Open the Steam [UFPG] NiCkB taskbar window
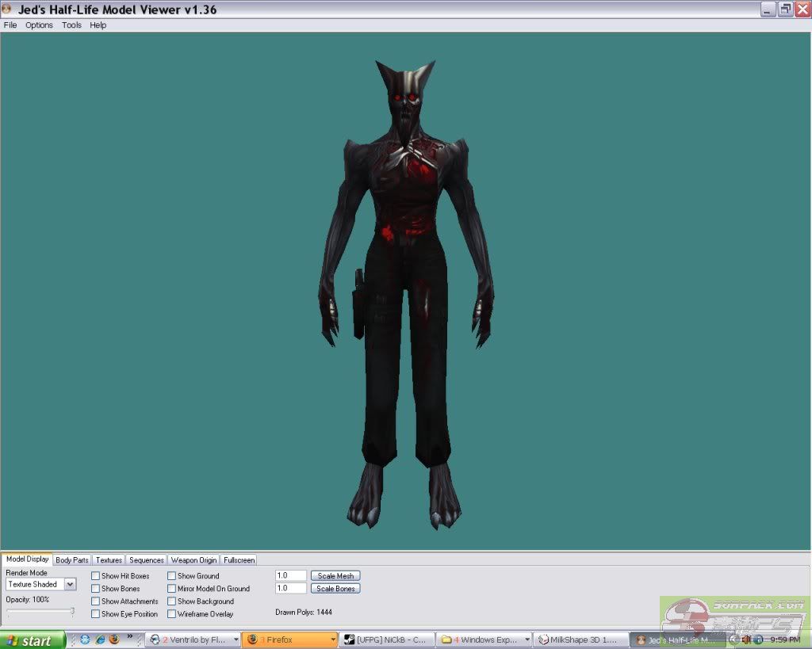The width and height of the screenshot is (812, 649). pos(386,639)
